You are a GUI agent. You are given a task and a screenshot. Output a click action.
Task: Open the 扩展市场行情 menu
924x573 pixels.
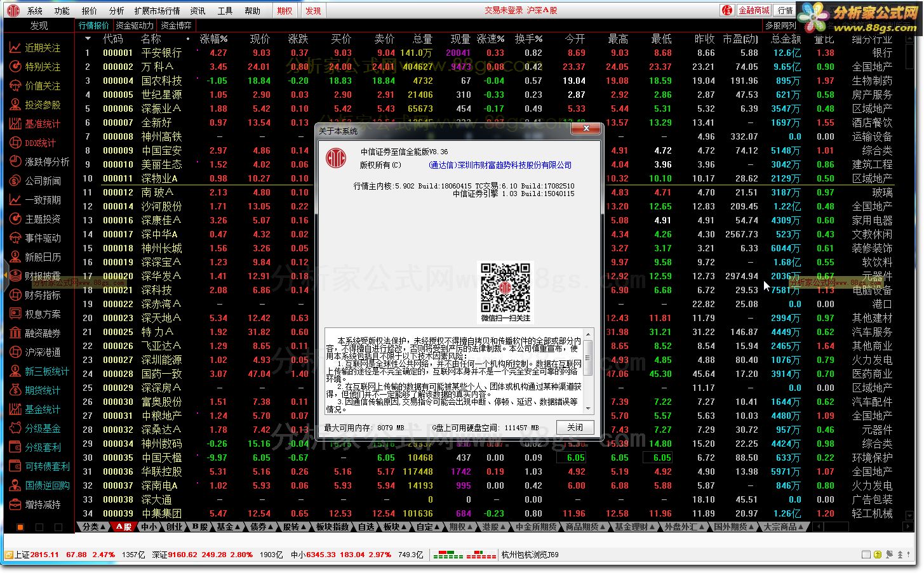(x=157, y=11)
